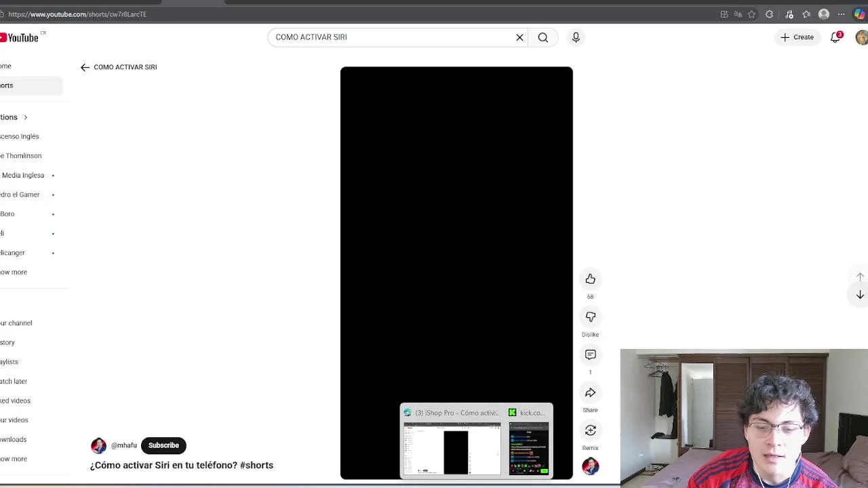Click the search magnifier button

coord(543,37)
